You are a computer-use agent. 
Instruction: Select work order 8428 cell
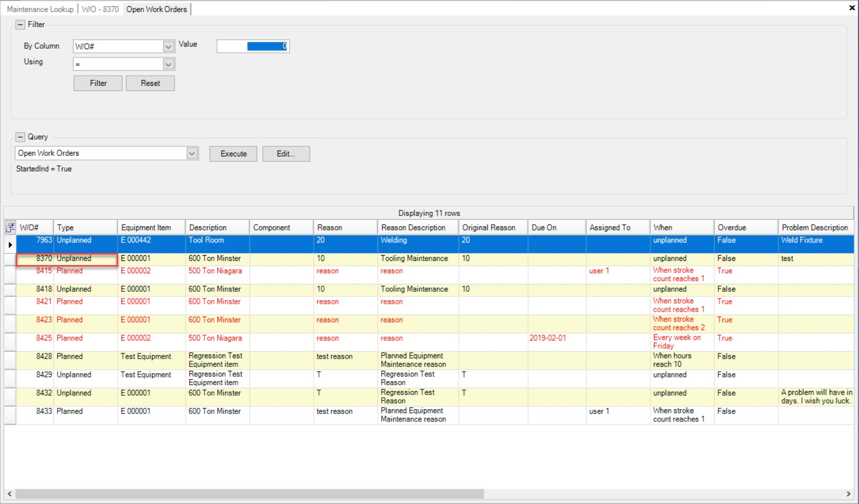click(35, 360)
